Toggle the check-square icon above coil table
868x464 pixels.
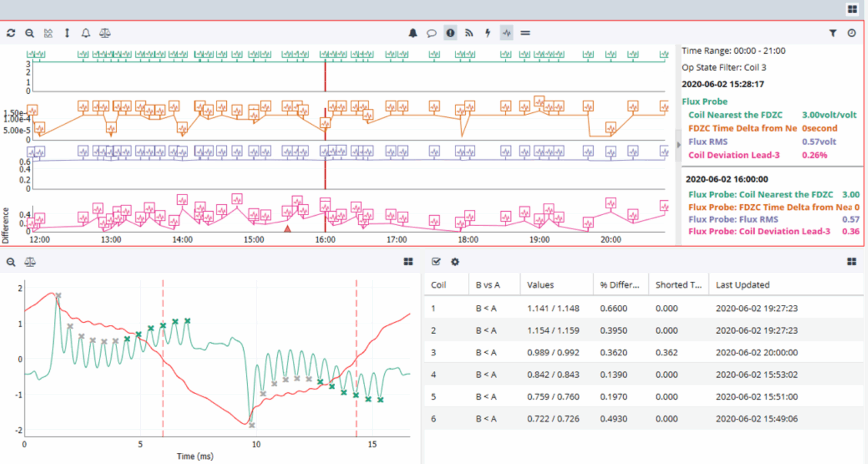[436, 262]
